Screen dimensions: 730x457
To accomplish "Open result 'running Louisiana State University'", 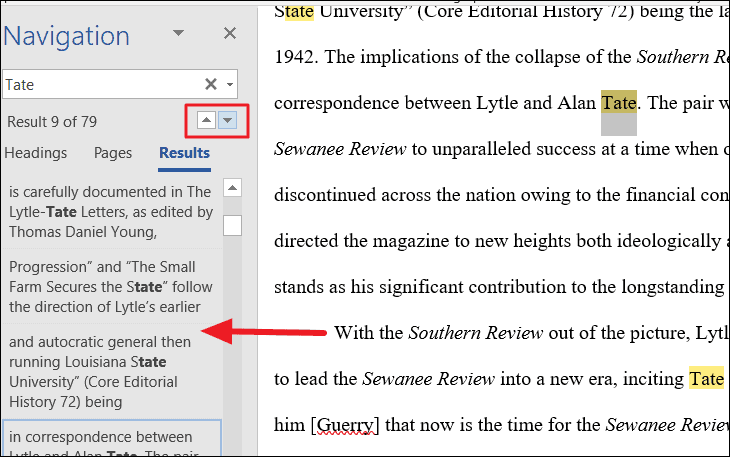I will (x=111, y=371).
